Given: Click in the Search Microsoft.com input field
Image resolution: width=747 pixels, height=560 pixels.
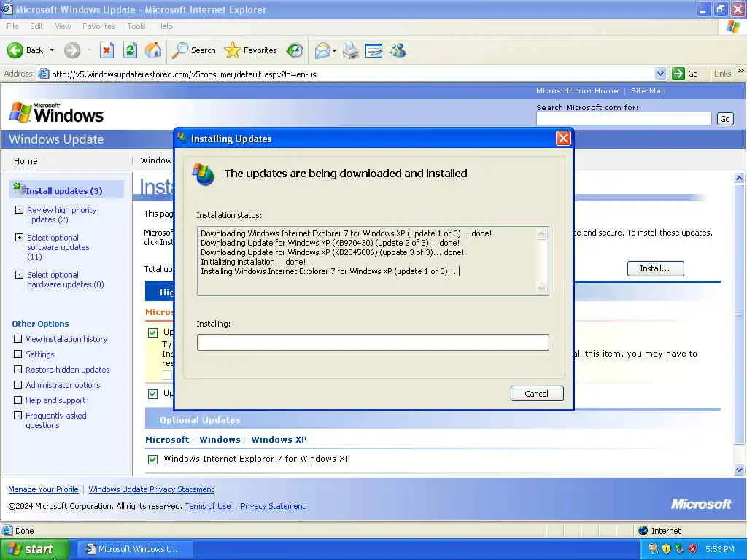Looking at the screenshot, I should (x=624, y=119).
